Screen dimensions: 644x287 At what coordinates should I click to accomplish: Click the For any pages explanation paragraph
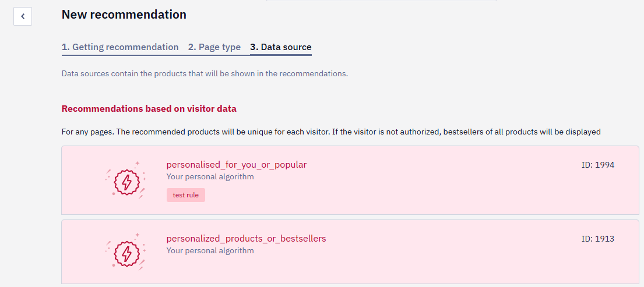point(331,132)
